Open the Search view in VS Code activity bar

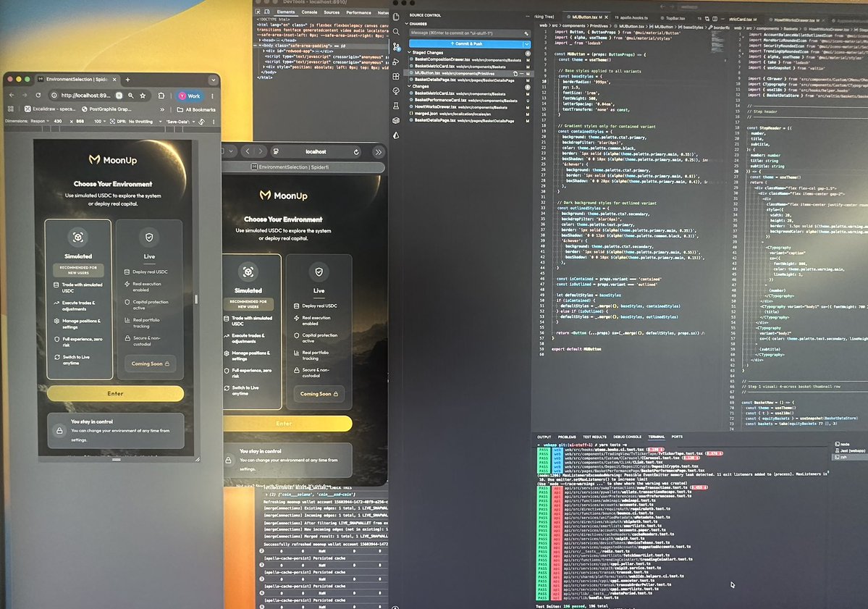pyautogui.click(x=396, y=32)
